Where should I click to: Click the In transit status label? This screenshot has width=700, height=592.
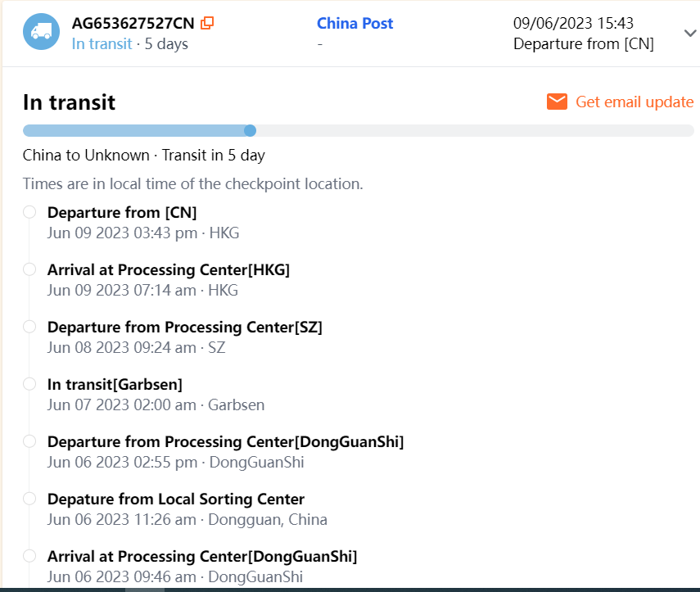pyautogui.click(x=102, y=44)
